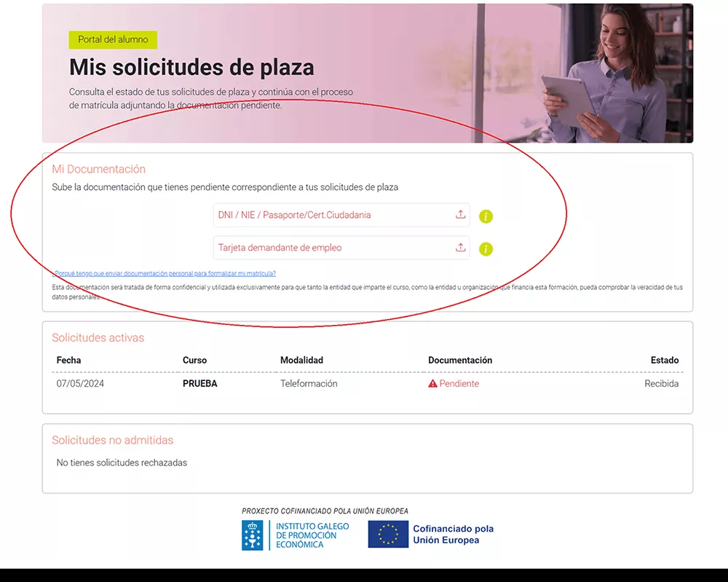This screenshot has width=728, height=582.
Task: Open info icon next to Tarjeta demandante field
Action: coord(486,249)
